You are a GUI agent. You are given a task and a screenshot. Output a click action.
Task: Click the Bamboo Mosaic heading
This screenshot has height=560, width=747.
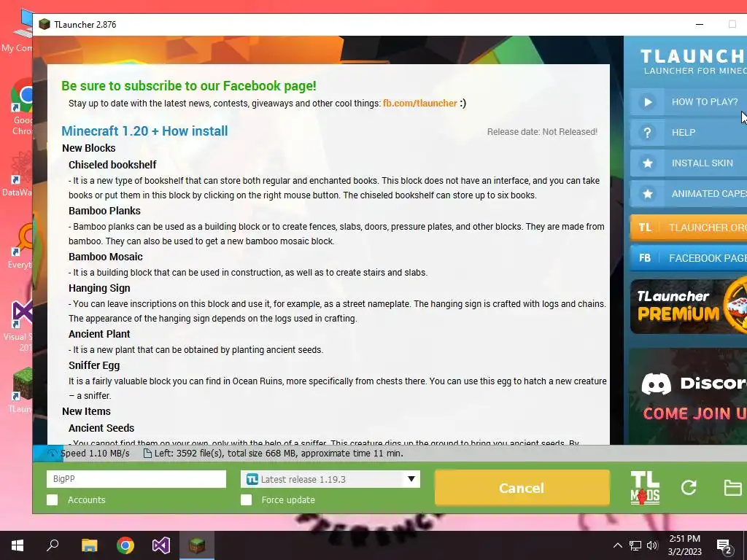pyautogui.click(x=106, y=257)
